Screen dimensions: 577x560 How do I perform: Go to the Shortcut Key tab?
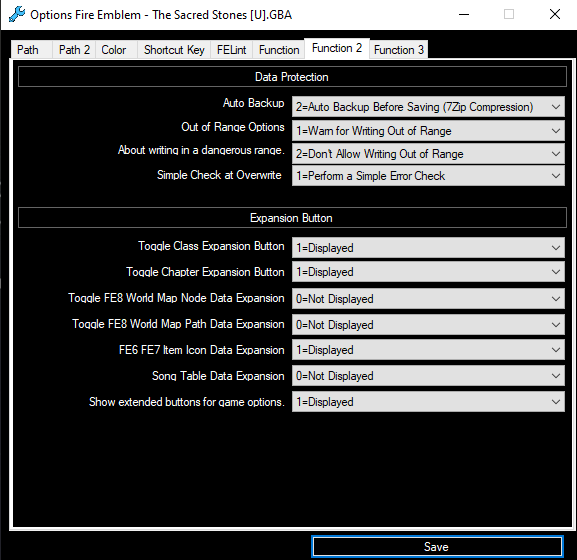pyautogui.click(x=174, y=50)
